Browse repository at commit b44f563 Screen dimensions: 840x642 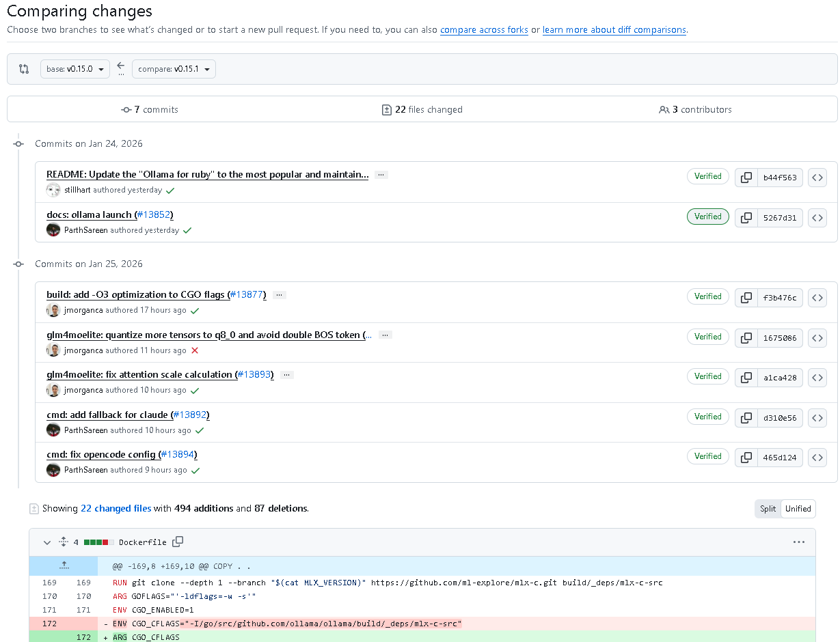tap(817, 178)
